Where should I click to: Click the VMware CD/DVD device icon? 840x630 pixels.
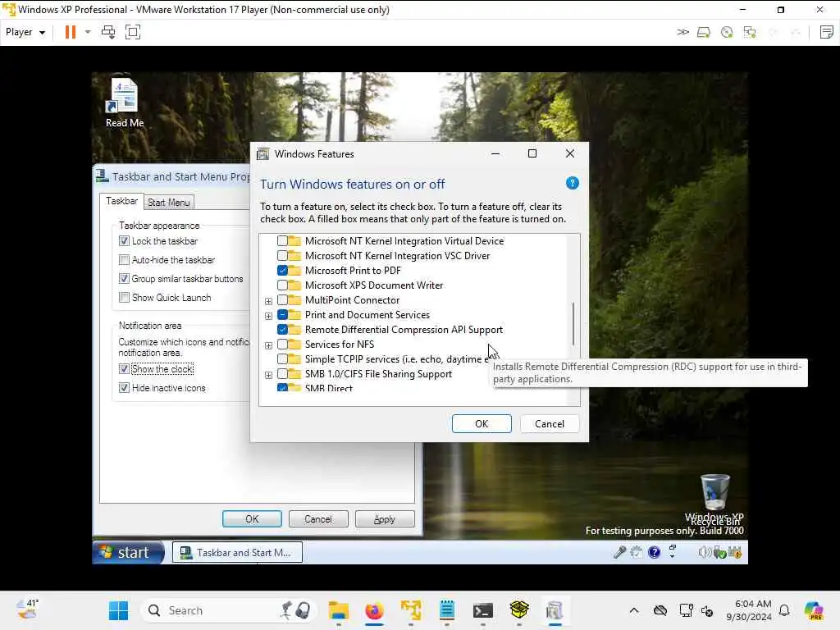pyautogui.click(x=727, y=33)
